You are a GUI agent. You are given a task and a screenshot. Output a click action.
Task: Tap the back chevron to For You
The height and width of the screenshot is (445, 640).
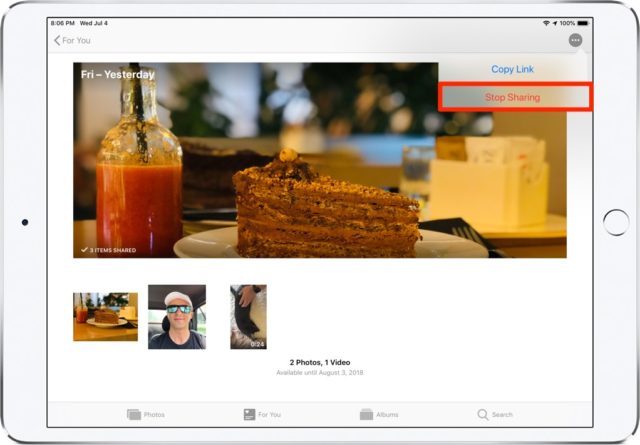(57, 40)
